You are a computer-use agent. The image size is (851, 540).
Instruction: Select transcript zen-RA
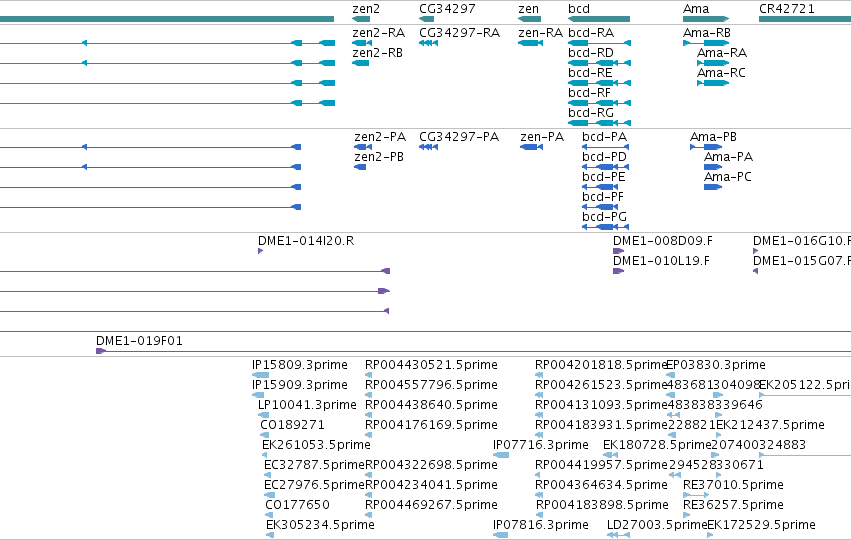[530, 43]
